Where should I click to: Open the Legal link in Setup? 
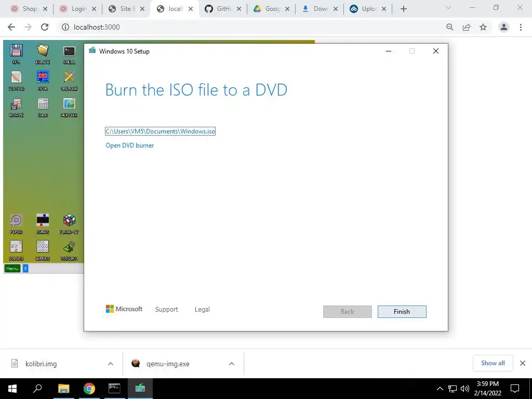202,310
